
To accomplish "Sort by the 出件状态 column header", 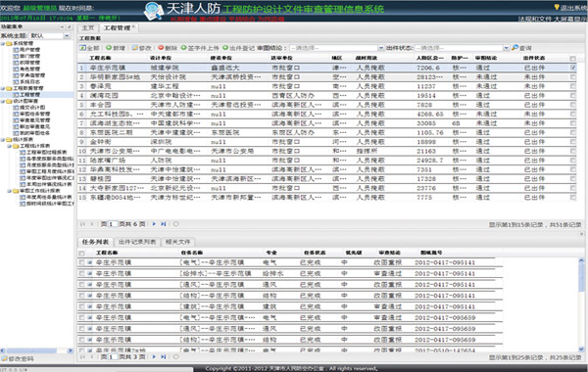I will pos(534,58).
